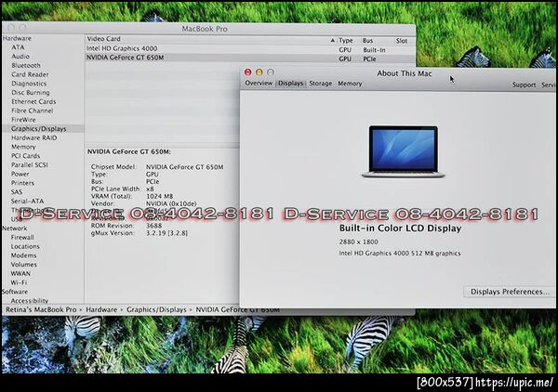Sort by the Slot column header
Image resolution: width=558 pixels, height=392 pixels.
(402, 41)
